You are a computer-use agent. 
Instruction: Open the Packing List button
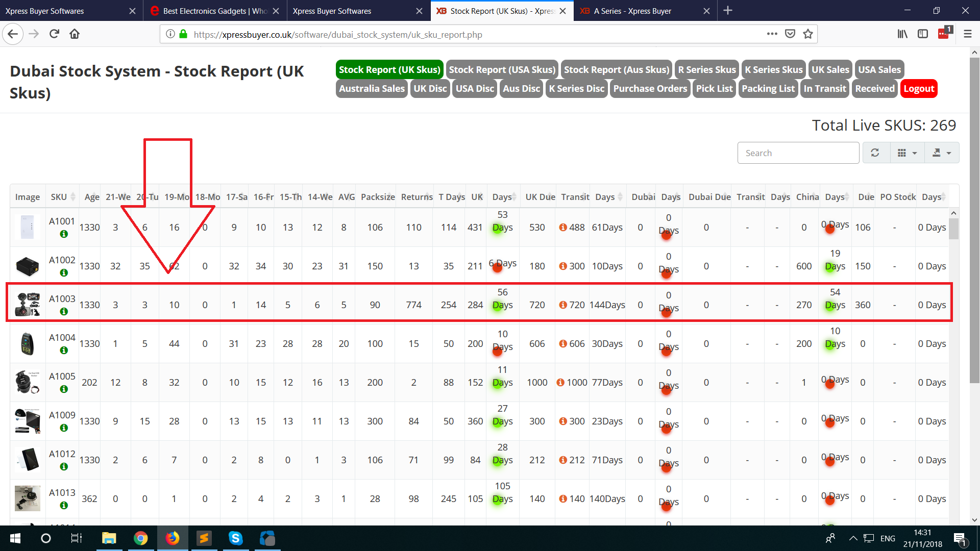768,89
